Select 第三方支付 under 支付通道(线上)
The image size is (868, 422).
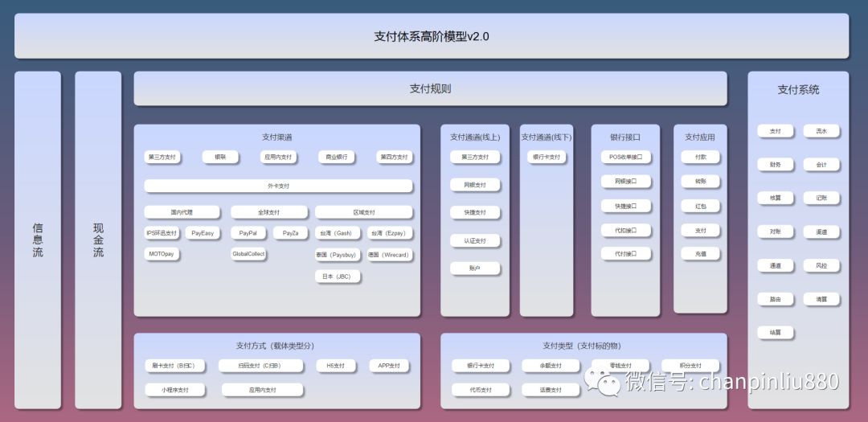pos(475,157)
